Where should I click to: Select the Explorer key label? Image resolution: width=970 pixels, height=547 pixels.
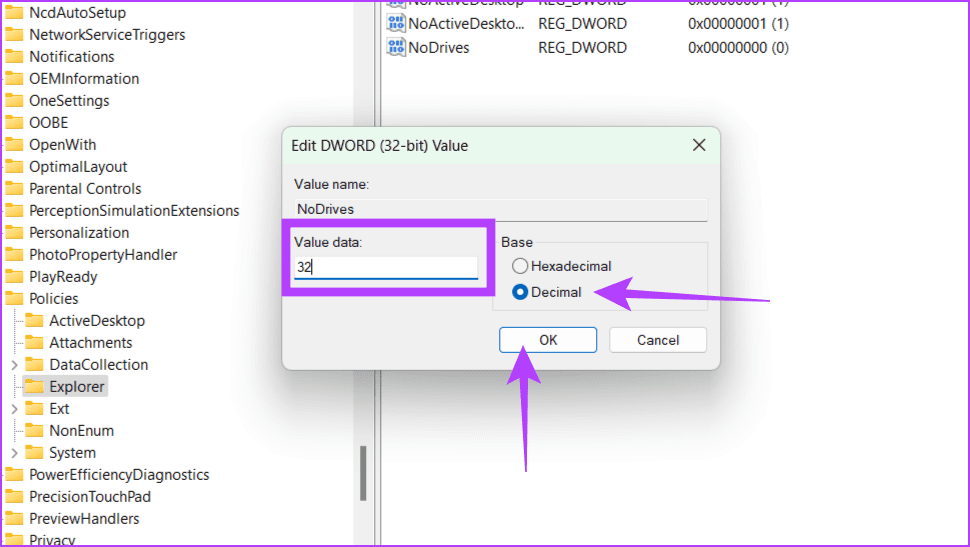click(77, 387)
